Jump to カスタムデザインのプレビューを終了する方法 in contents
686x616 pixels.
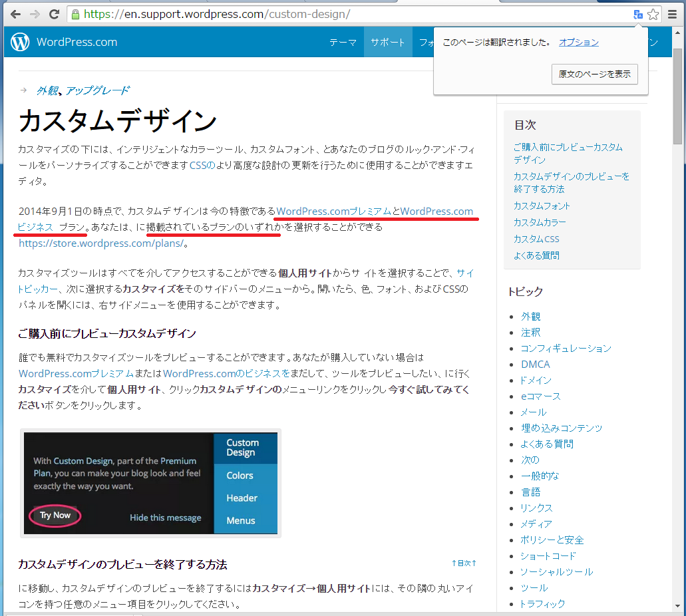pos(572,182)
